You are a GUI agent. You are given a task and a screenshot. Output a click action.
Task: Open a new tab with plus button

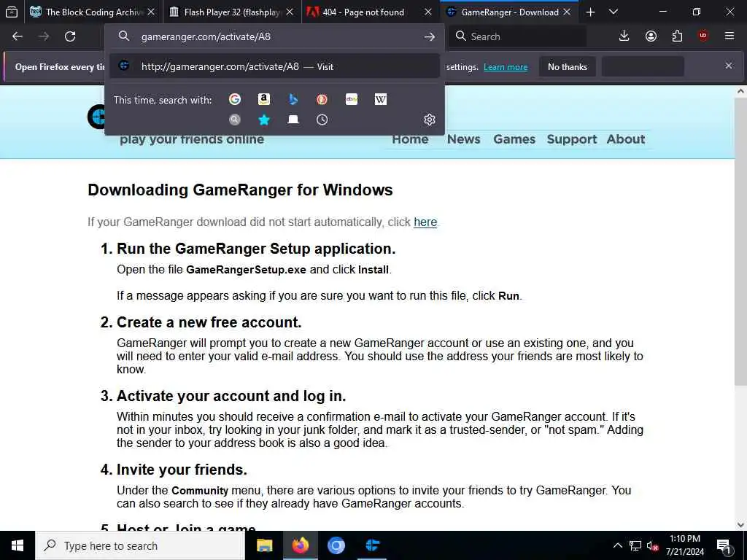coord(590,12)
